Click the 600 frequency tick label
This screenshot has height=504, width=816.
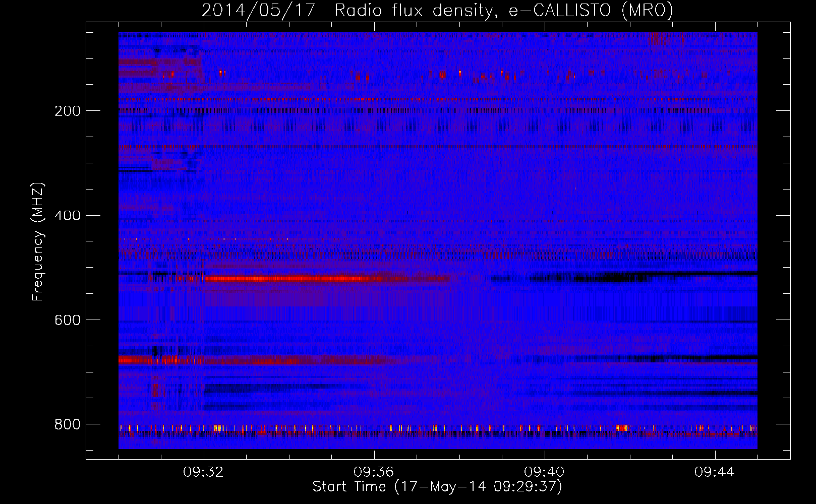pos(67,320)
